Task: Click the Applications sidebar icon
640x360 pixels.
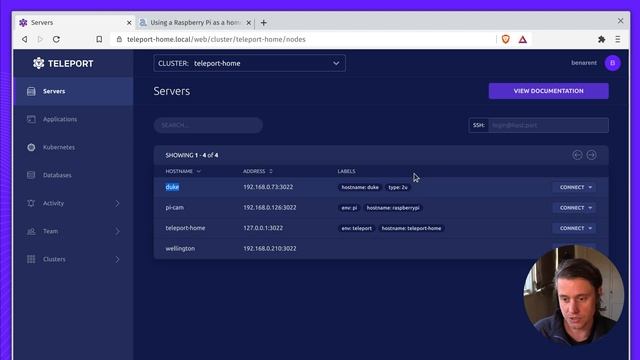Action: click(31, 119)
